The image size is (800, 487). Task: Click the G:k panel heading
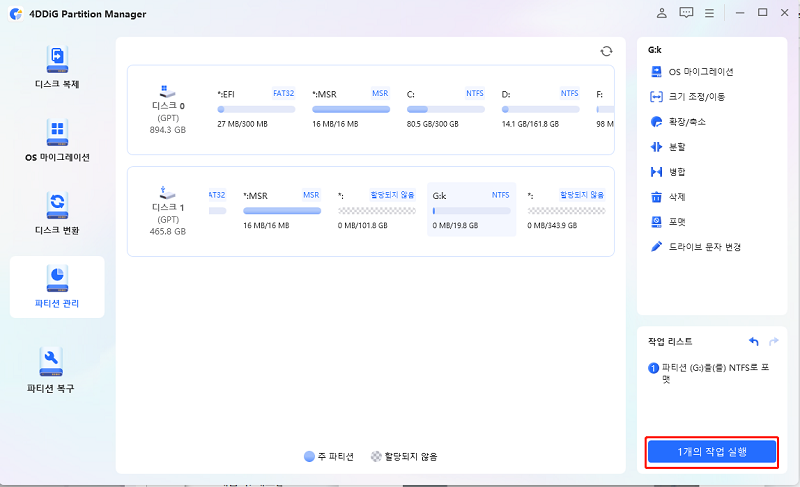(655, 50)
